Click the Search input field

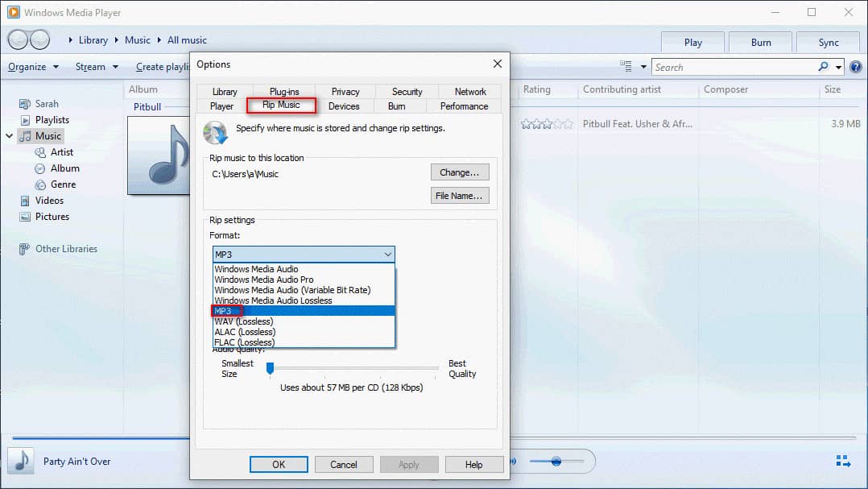734,67
